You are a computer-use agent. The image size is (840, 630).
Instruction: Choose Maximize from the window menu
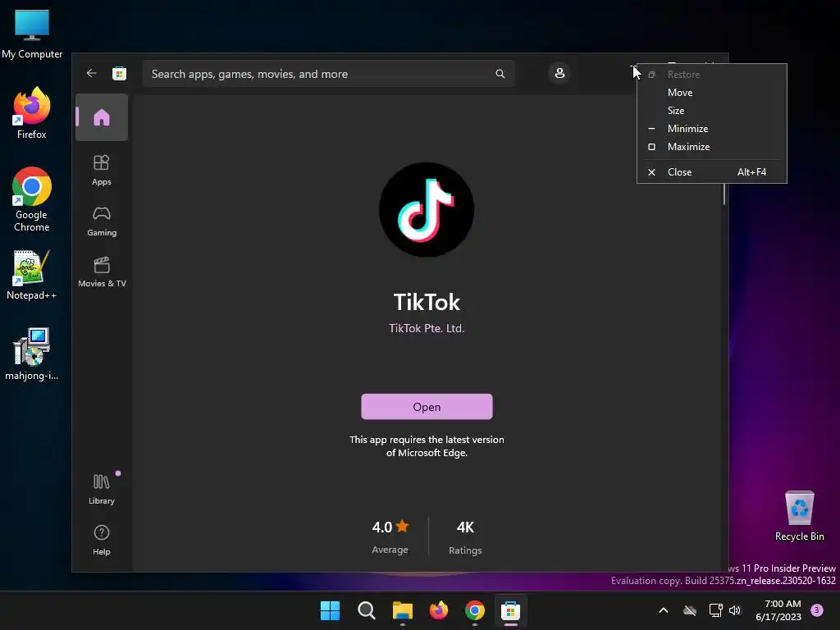coord(711,147)
